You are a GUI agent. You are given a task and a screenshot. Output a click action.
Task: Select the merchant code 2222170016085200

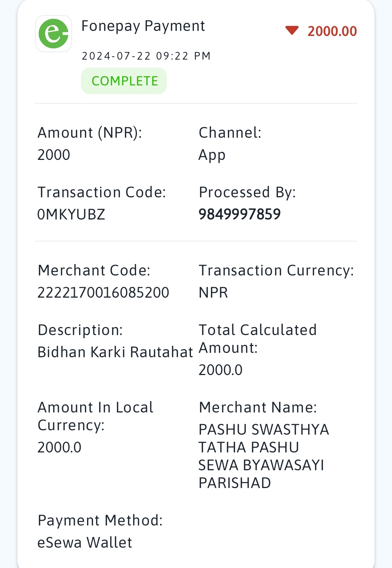pos(103,293)
